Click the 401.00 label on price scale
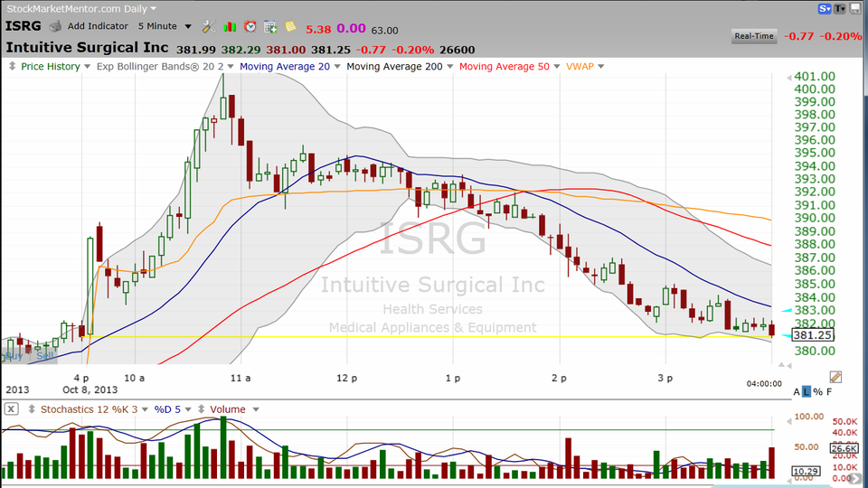The width and height of the screenshot is (868, 488). tap(815, 76)
